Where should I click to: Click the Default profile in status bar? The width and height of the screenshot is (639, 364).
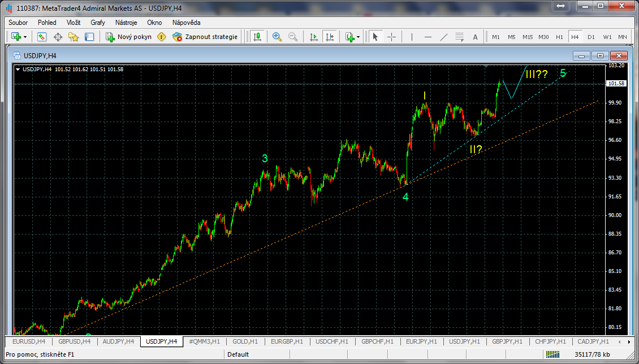(238, 354)
